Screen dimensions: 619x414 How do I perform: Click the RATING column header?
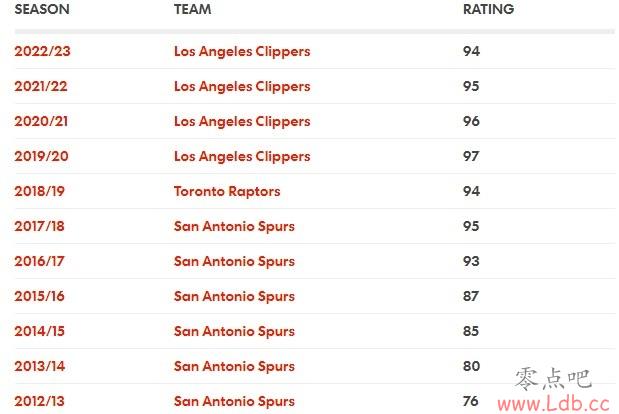coord(488,9)
